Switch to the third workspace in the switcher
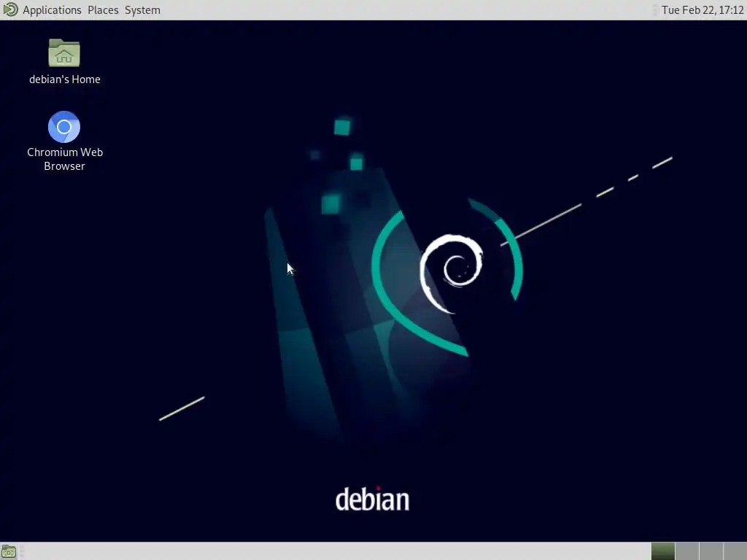This screenshot has width=747, height=560. click(x=711, y=551)
